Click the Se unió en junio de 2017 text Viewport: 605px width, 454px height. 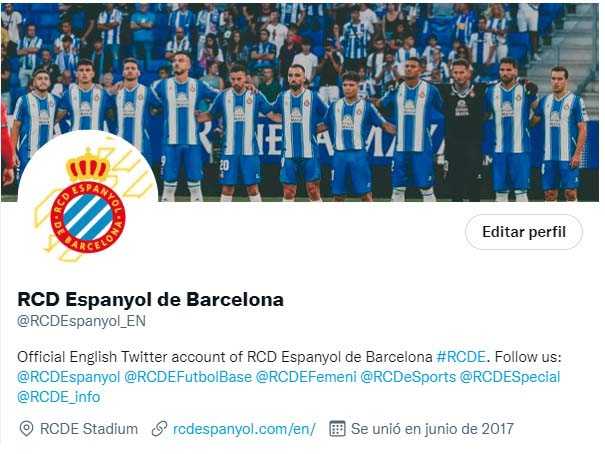pos(432,429)
